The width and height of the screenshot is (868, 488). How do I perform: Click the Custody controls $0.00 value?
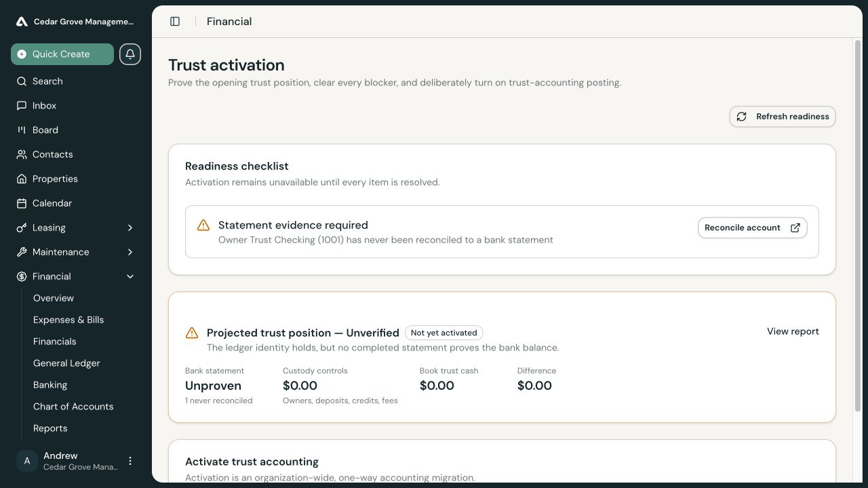(300, 386)
